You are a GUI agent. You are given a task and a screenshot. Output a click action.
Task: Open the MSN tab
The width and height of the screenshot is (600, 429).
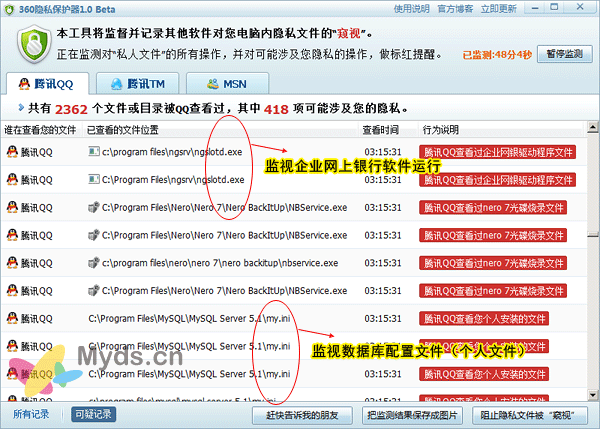tap(227, 84)
